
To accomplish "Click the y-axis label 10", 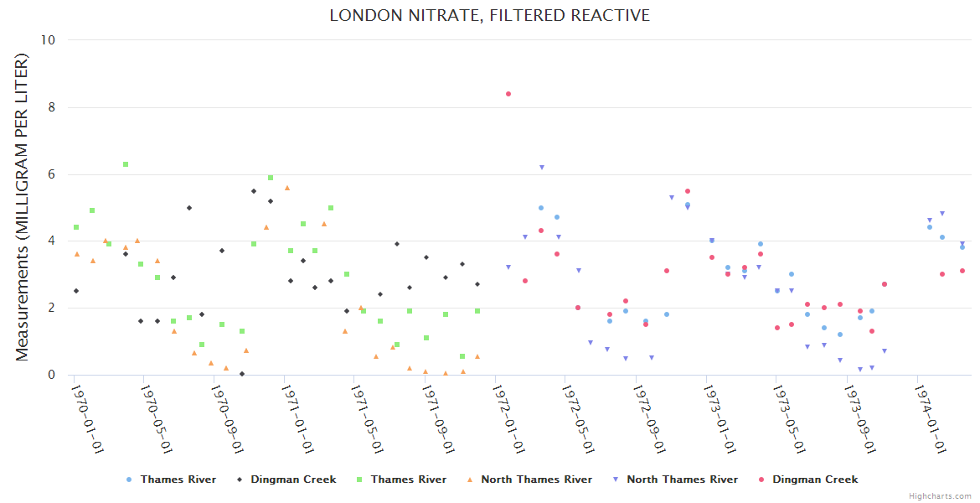I will click(48, 40).
